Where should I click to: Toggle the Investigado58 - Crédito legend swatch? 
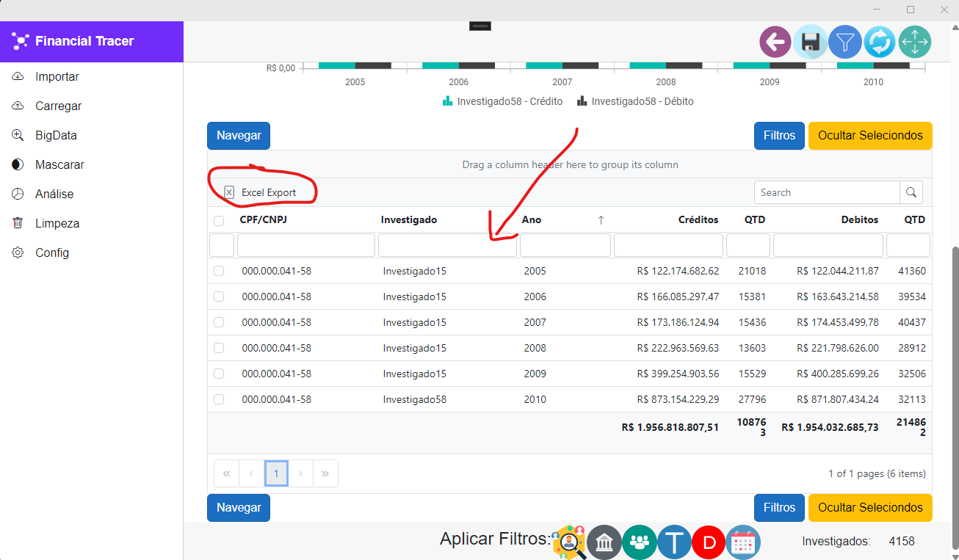pos(447,101)
